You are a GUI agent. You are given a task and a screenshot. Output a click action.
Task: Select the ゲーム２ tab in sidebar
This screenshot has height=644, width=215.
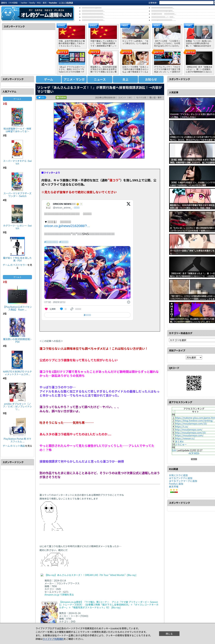pos(17,277)
